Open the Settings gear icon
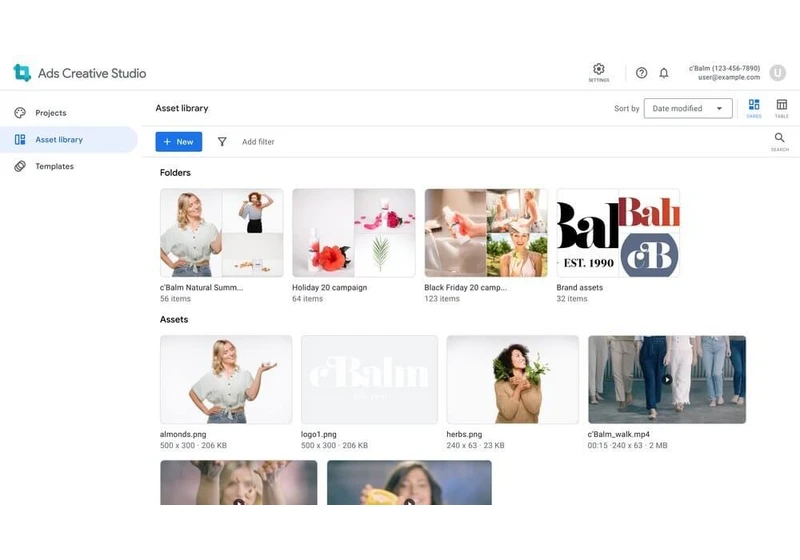Image resolution: width=800 pixels, height=560 pixels. (x=598, y=69)
